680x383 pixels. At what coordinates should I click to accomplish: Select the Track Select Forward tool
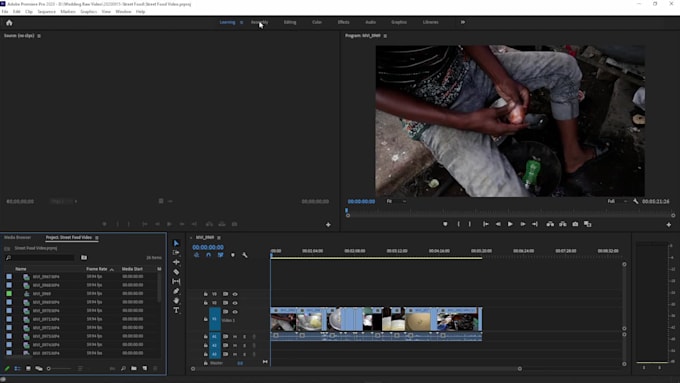(x=176, y=252)
